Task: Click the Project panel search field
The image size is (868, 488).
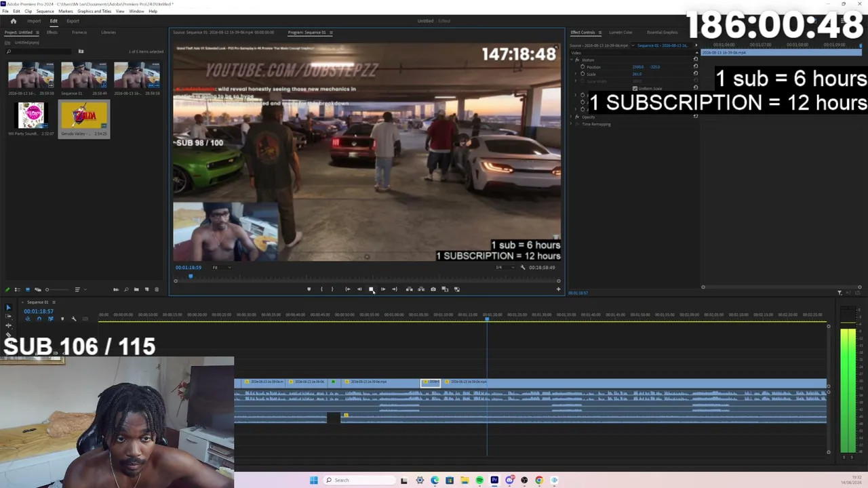Action: coord(38,52)
